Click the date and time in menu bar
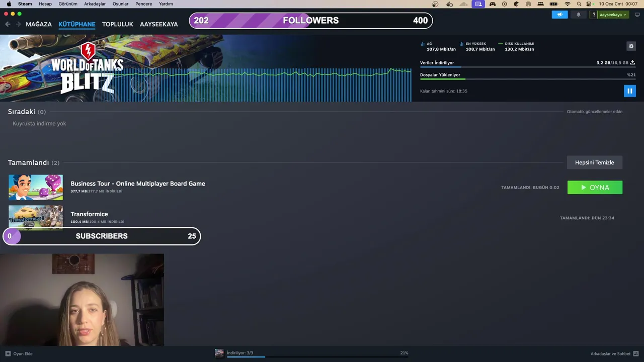Screen dimensions: 644x362 tap(618, 4)
